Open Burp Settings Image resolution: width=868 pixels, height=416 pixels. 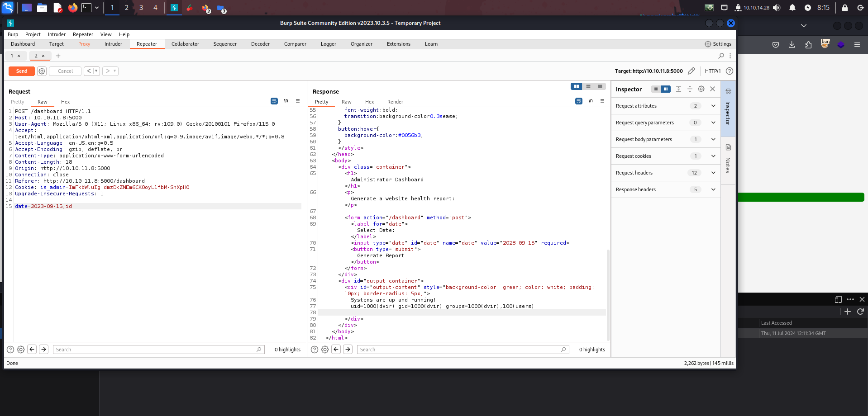point(718,44)
